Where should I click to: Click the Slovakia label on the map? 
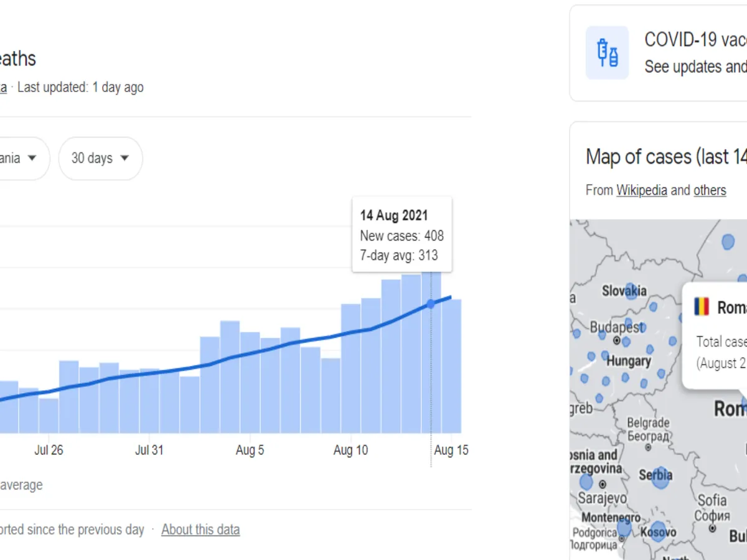pos(624,291)
